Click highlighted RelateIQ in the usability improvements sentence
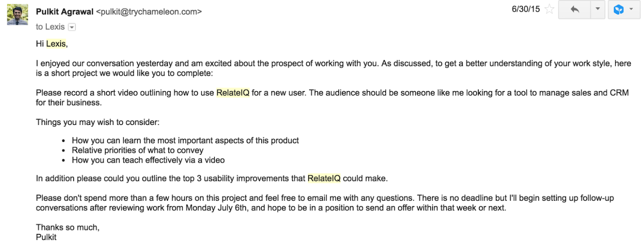This screenshot has width=644, height=246. (324, 178)
